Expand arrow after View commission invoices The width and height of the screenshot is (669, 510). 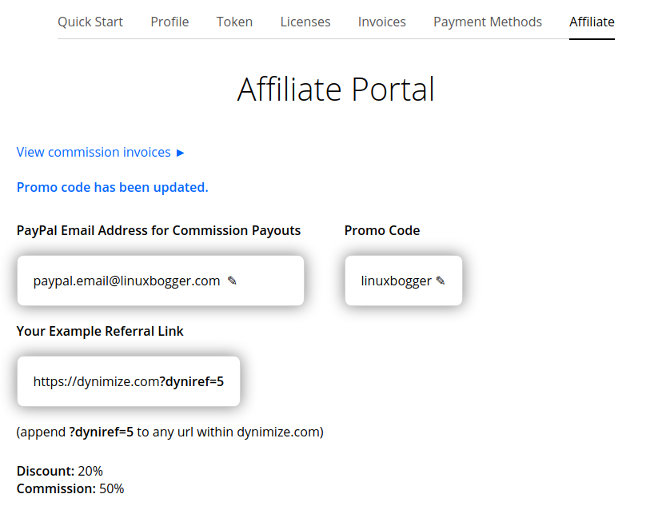(x=180, y=153)
